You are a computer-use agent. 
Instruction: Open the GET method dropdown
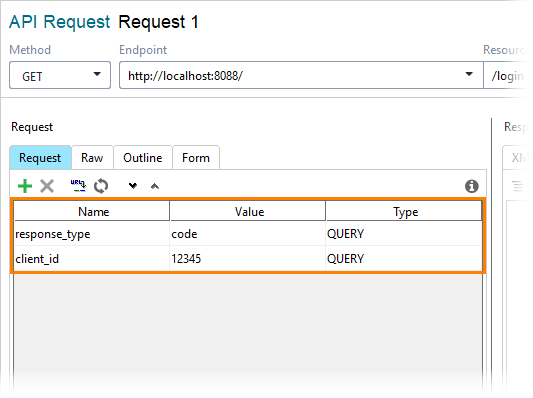tap(60, 75)
